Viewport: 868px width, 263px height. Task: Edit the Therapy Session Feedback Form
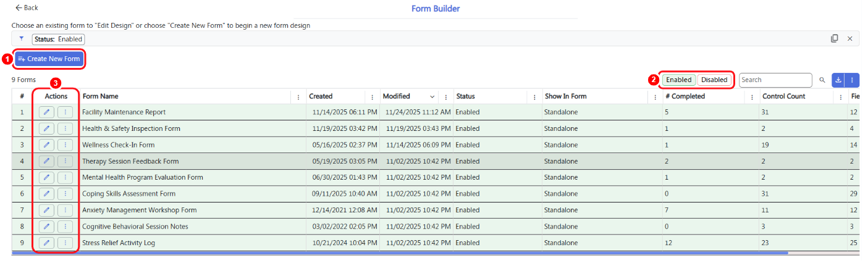tap(46, 161)
